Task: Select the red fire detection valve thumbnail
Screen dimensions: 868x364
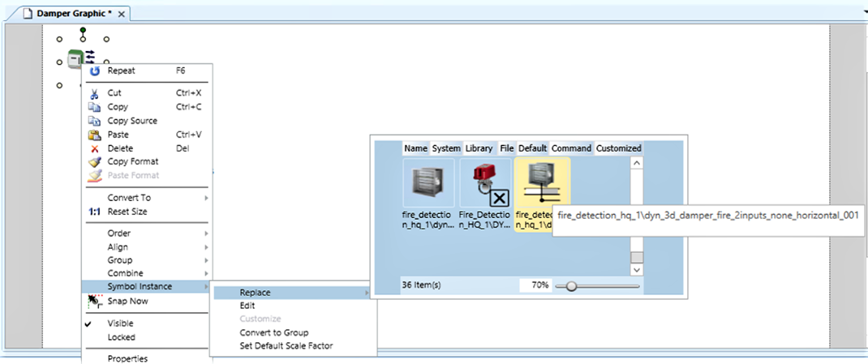Action: click(x=485, y=186)
